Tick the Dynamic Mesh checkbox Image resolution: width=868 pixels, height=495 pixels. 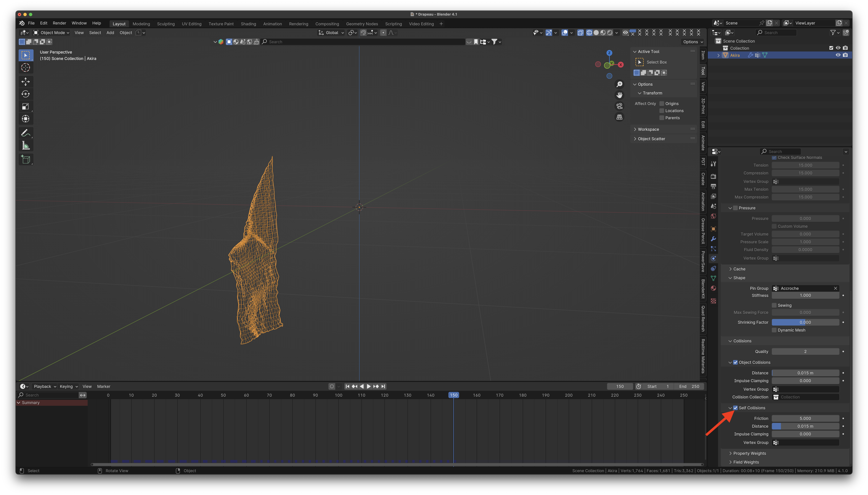click(774, 330)
